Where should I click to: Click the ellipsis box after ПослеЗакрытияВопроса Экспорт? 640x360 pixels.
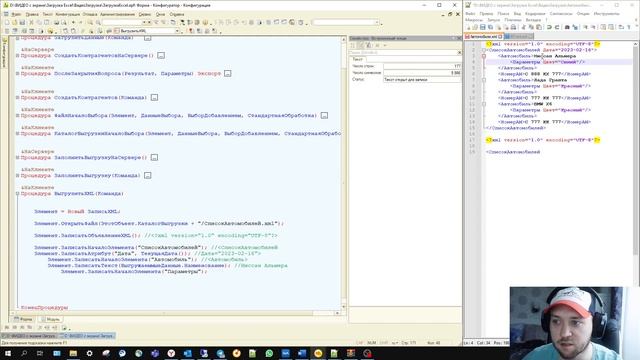coord(228,73)
